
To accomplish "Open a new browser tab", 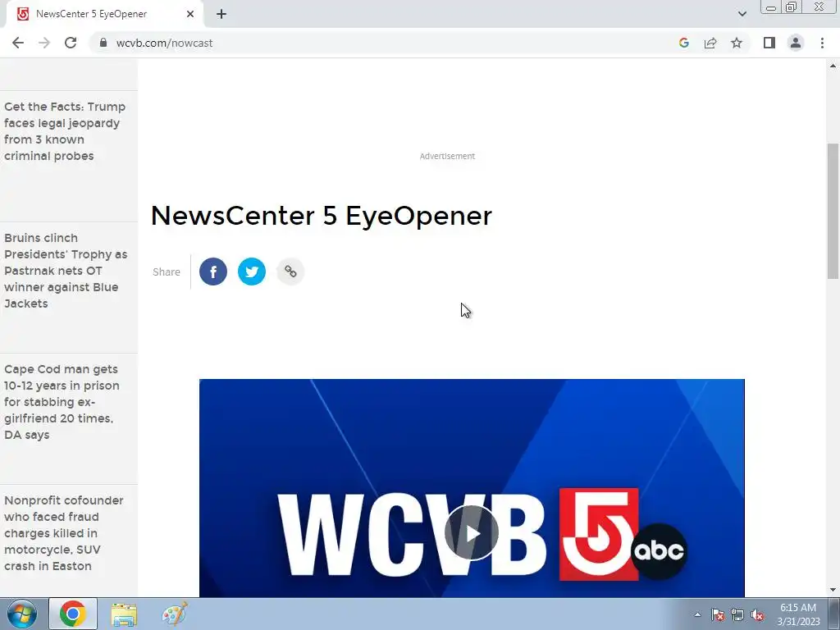I will (x=221, y=14).
